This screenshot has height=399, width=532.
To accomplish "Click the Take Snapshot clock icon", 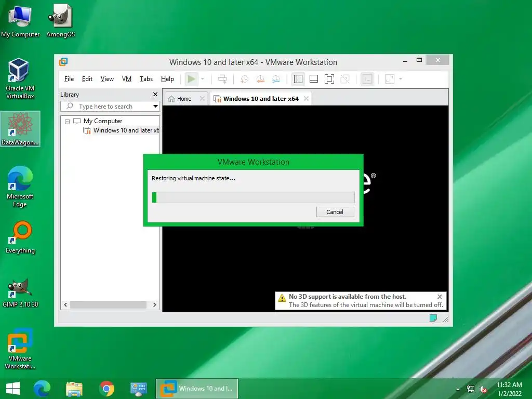I will coord(244,79).
